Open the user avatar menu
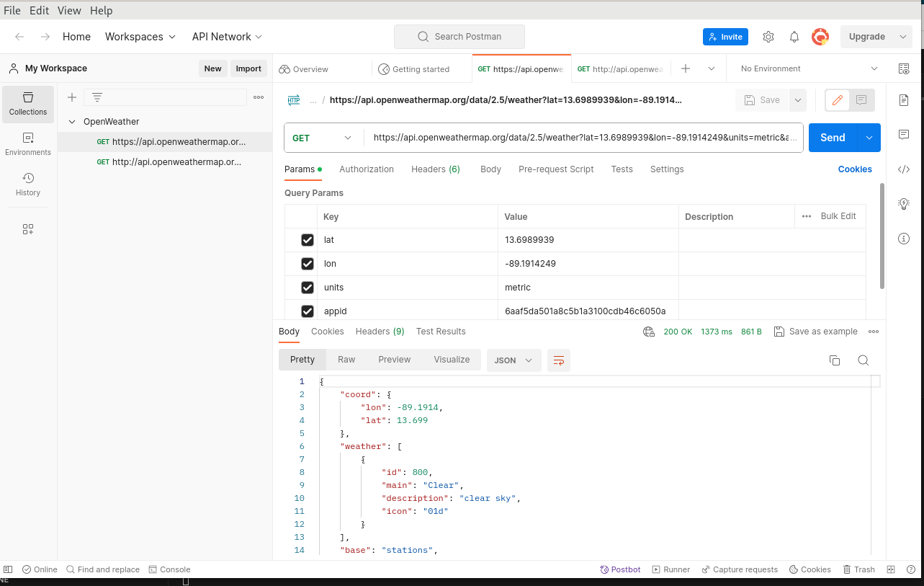This screenshot has height=586, width=924. click(x=820, y=37)
